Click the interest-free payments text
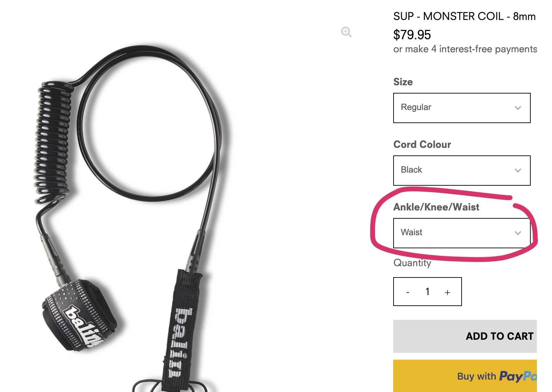Screen dimensions: 552x392 465,49
